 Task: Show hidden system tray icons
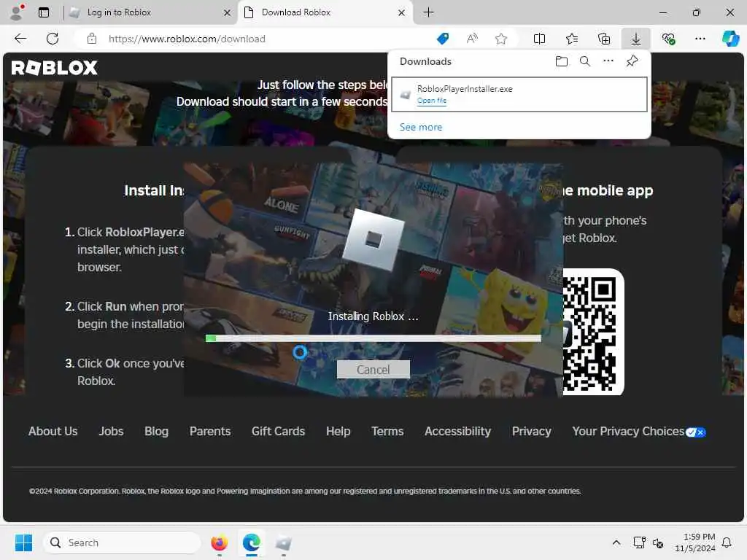[x=616, y=542]
